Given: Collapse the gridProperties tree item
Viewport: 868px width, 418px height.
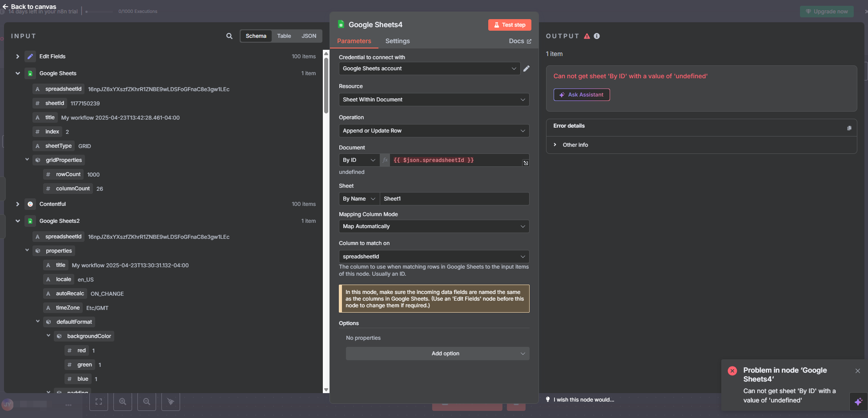Looking at the screenshot, I should [x=27, y=160].
